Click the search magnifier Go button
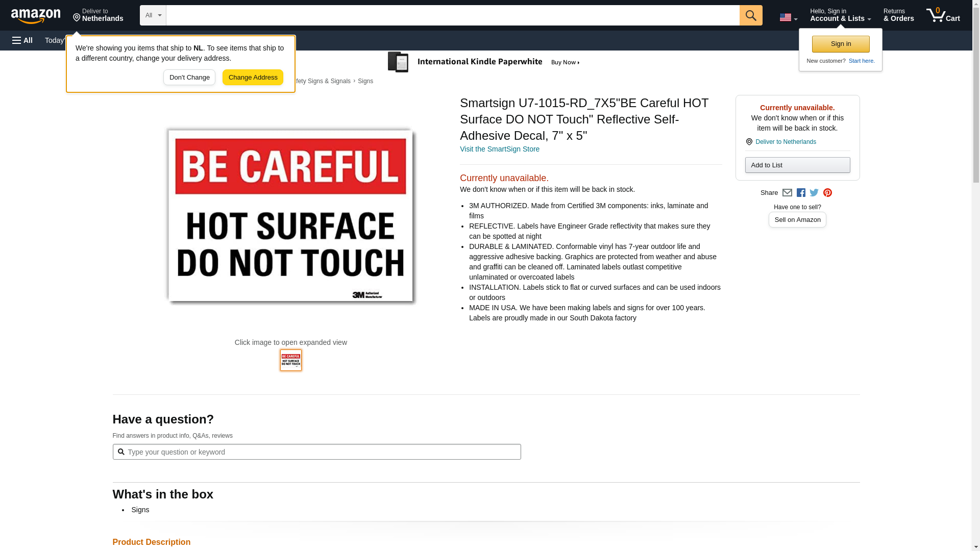Screen dimensions: 980x551 (750, 15)
